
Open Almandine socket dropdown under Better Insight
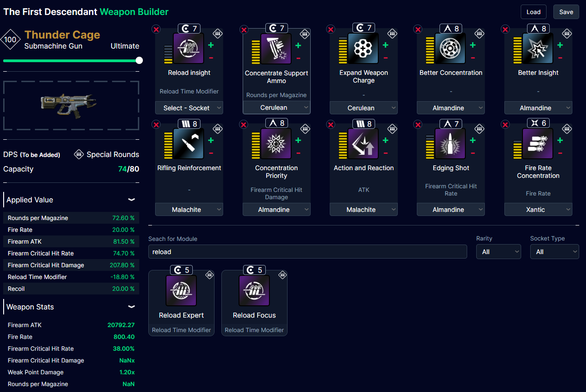(538, 108)
